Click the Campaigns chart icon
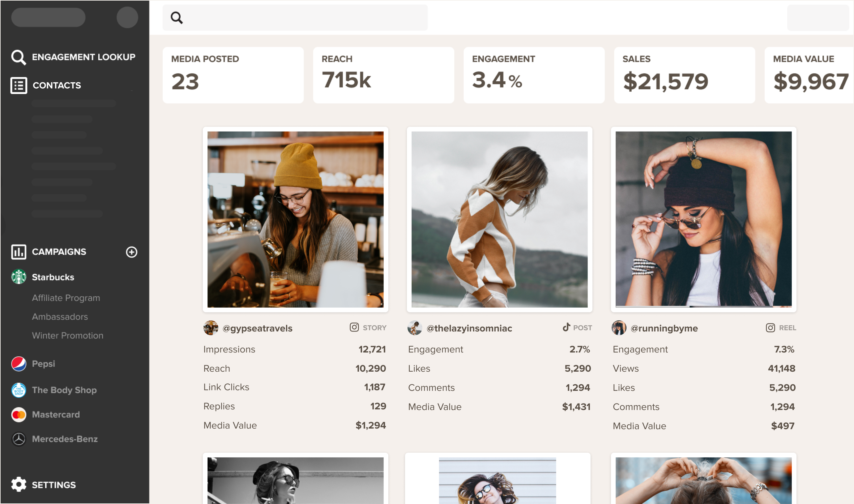Image resolution: width=854 pixels, height=504 pixels. point(18,252)
